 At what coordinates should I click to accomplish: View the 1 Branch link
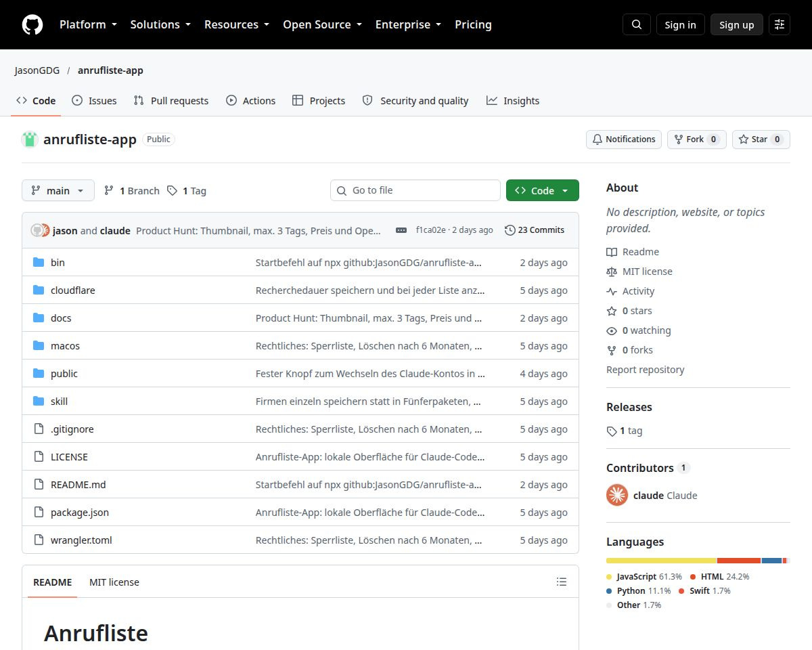131,191
